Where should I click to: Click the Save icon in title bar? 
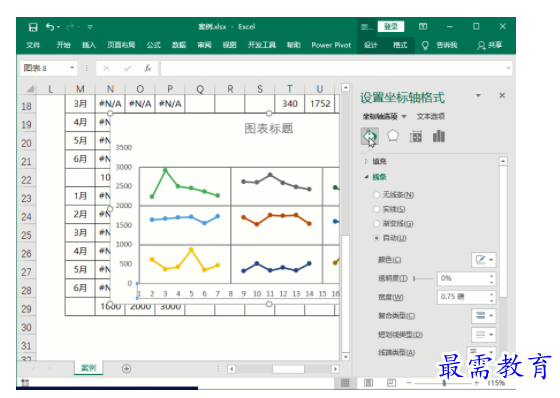point(33,27)
